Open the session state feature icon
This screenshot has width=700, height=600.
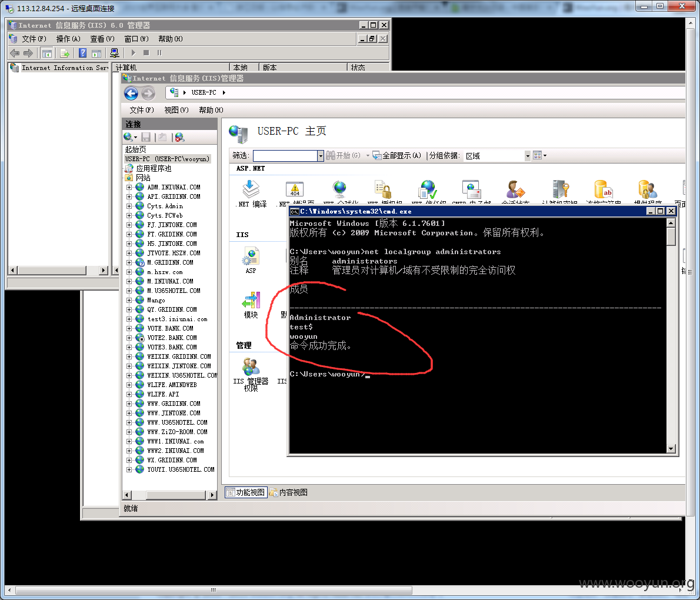pos(515,189)
